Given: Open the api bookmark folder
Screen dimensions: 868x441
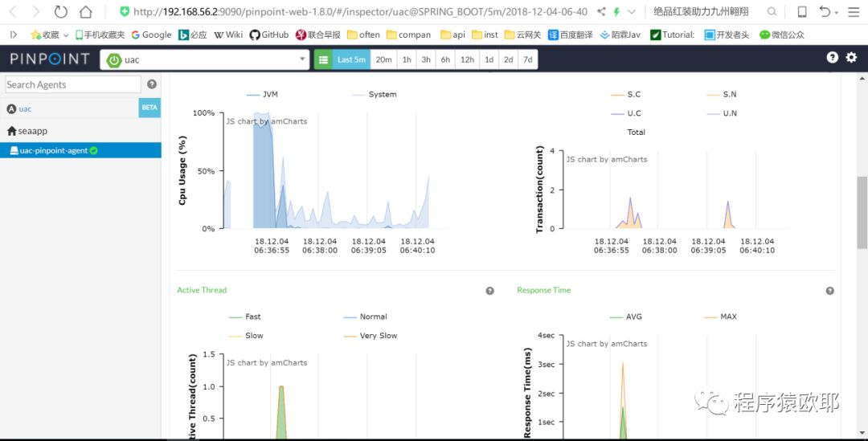Looking at the screenshot, I should pos(452,35).
